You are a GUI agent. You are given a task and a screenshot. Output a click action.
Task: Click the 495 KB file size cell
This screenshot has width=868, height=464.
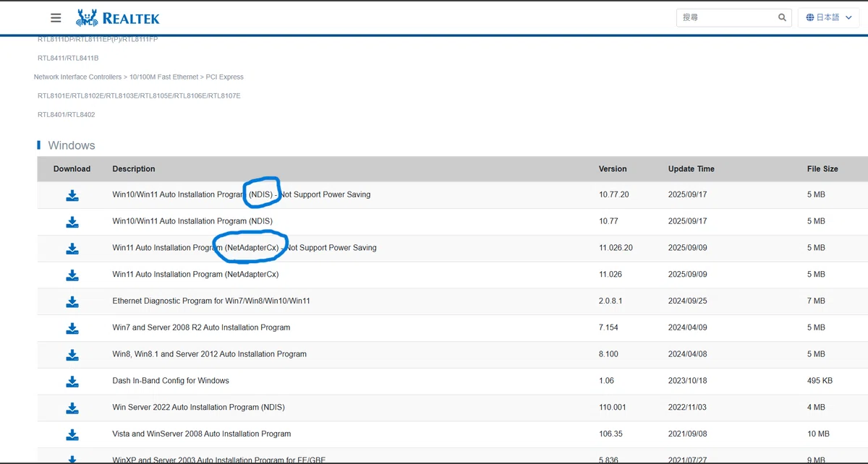820,381
